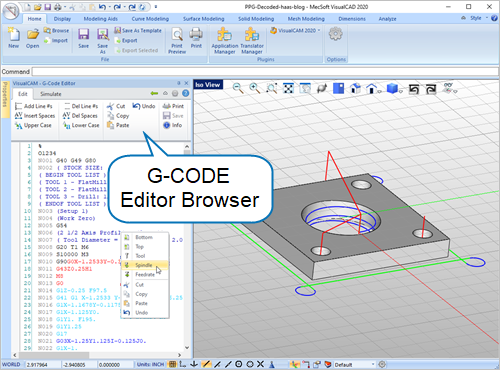Click Add Line #s in editor toolbar

coord(34,106)
